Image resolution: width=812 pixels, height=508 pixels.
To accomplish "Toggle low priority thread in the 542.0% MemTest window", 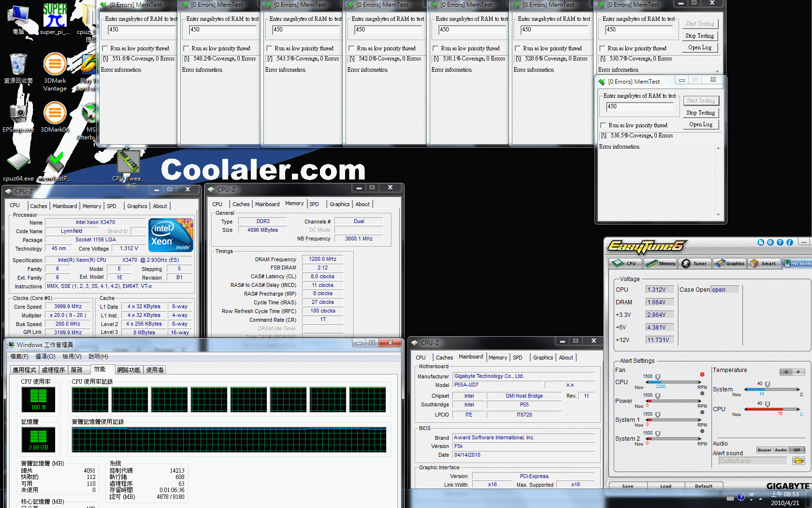I will point(351,48).
